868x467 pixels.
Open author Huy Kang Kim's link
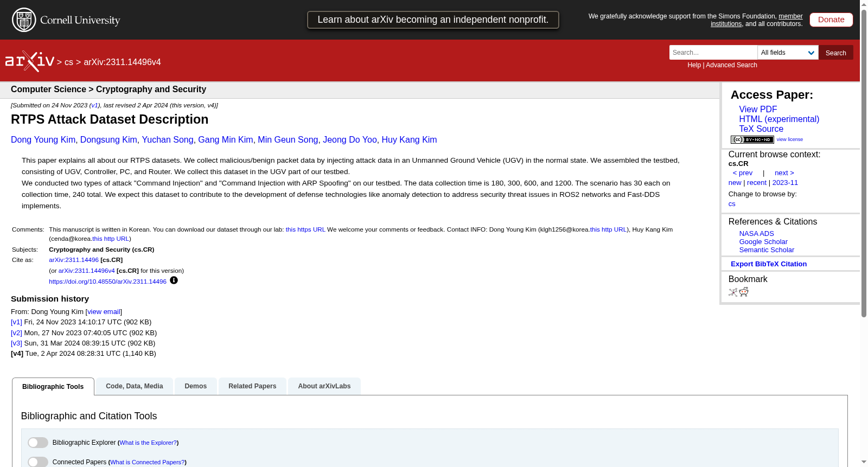[x=409, y=140]
